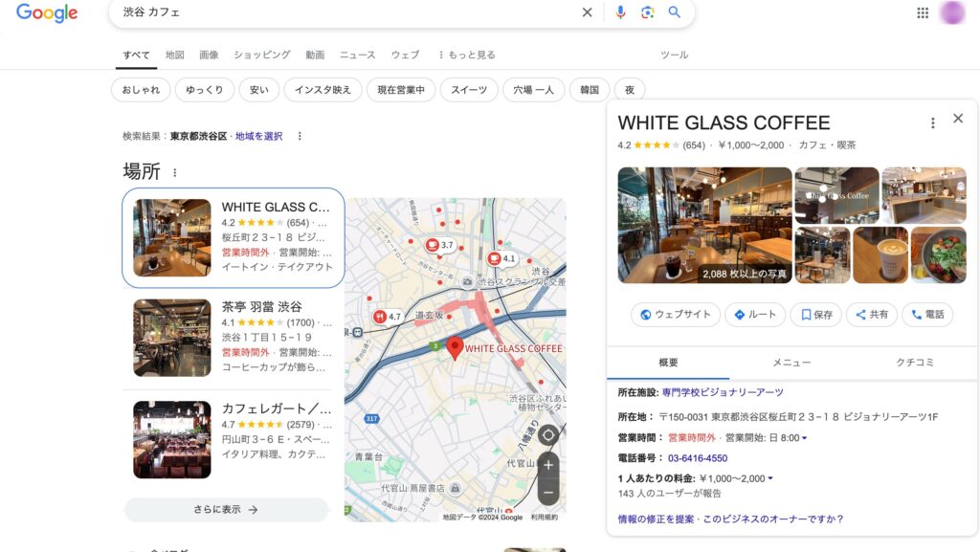Click the 渋谷スクランブル交差点 camera marker

[x=467, y=282]
